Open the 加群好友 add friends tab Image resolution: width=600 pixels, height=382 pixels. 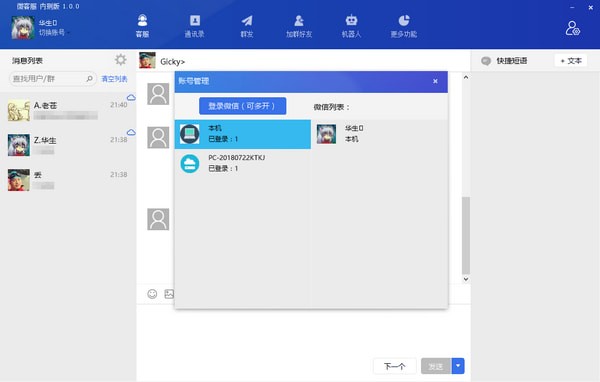point(299,26)
